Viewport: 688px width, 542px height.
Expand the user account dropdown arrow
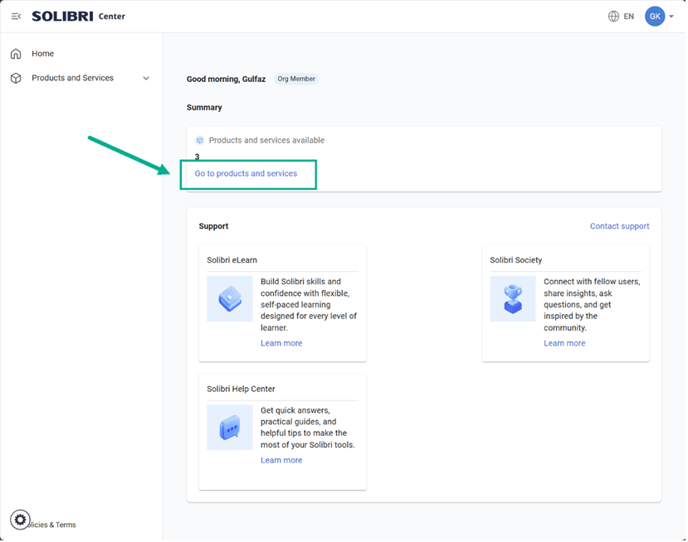[671, 17]
